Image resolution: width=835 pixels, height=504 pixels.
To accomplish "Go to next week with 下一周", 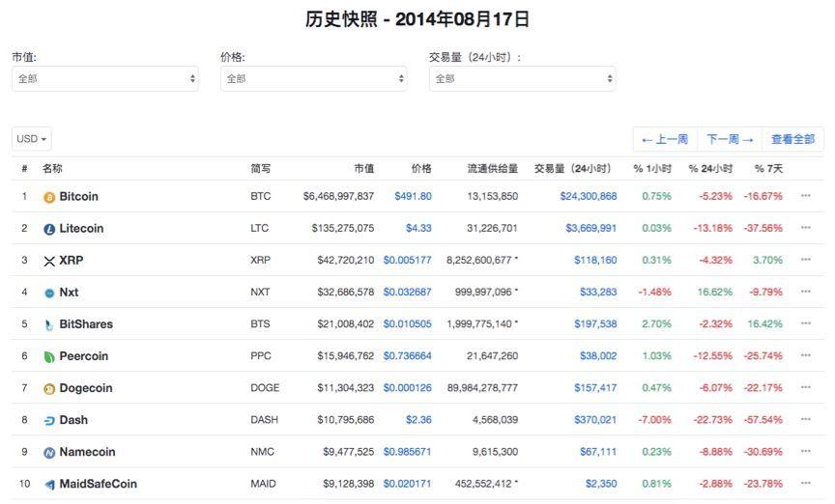I will [730, 139].
